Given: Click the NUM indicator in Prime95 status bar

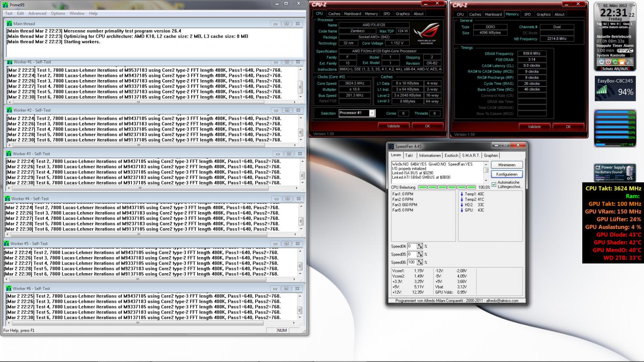Looking at the screenshot, I should (282, 330).
